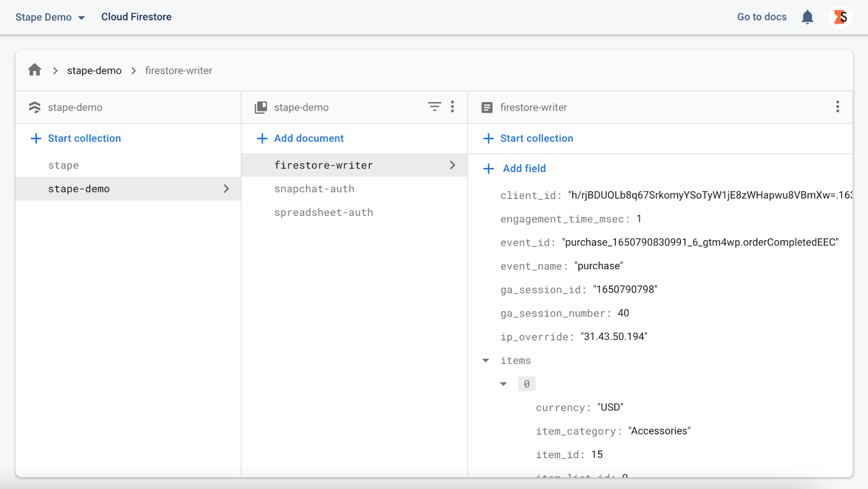Go to docs link

point(762,17)
